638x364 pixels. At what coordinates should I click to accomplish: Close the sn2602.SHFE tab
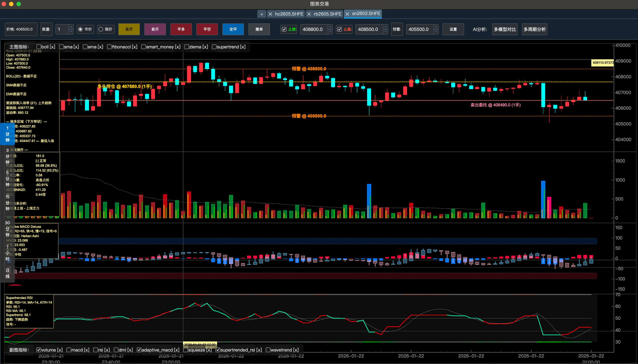(347, 14)
